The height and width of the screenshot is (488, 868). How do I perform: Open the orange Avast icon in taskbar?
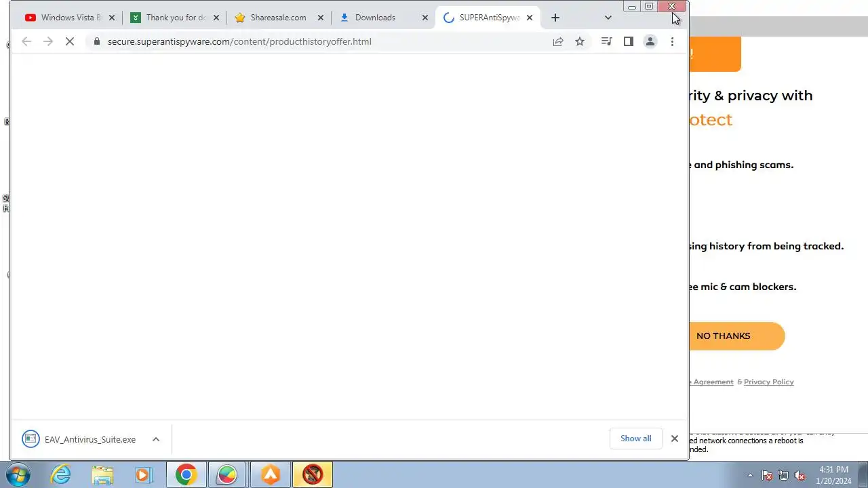pos(271,474)
